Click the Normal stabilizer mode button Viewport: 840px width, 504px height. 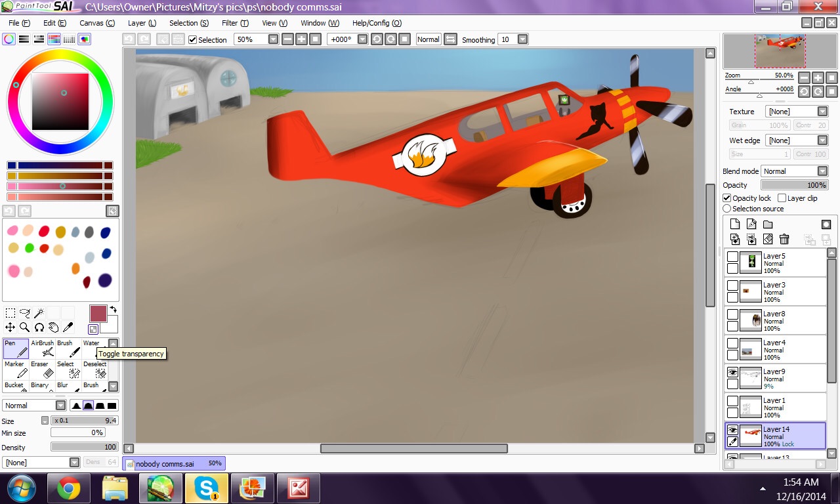[x=428, y=39]
